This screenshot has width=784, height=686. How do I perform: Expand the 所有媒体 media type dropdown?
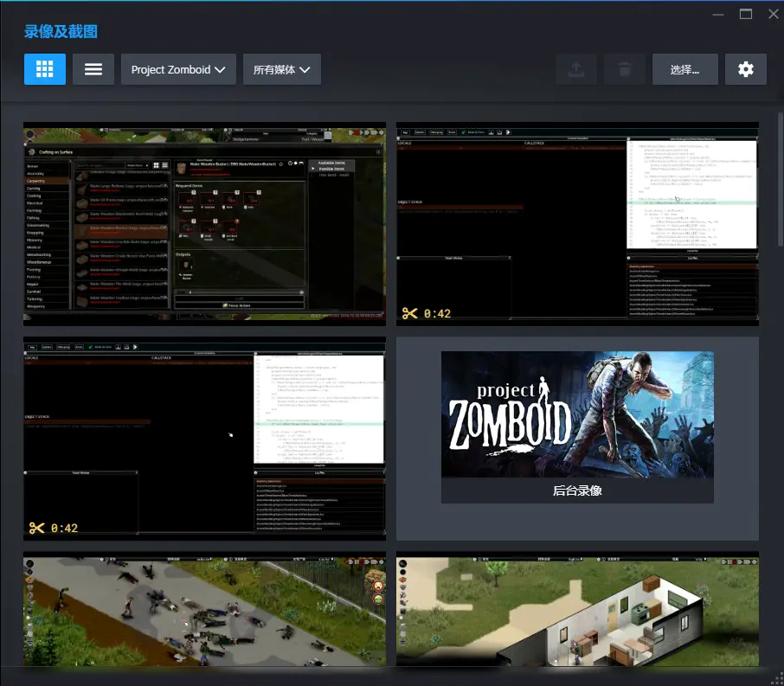(x=282, y=69)
